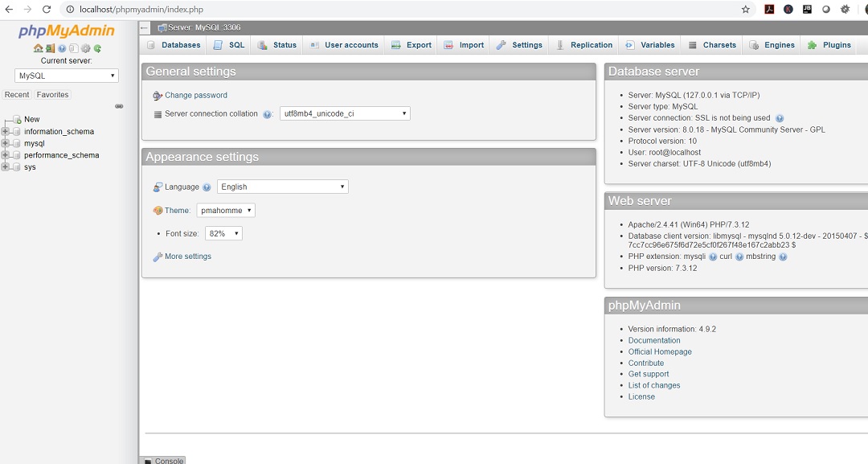Click help icon after mysqli extension
868x464 pixels.
713,257
